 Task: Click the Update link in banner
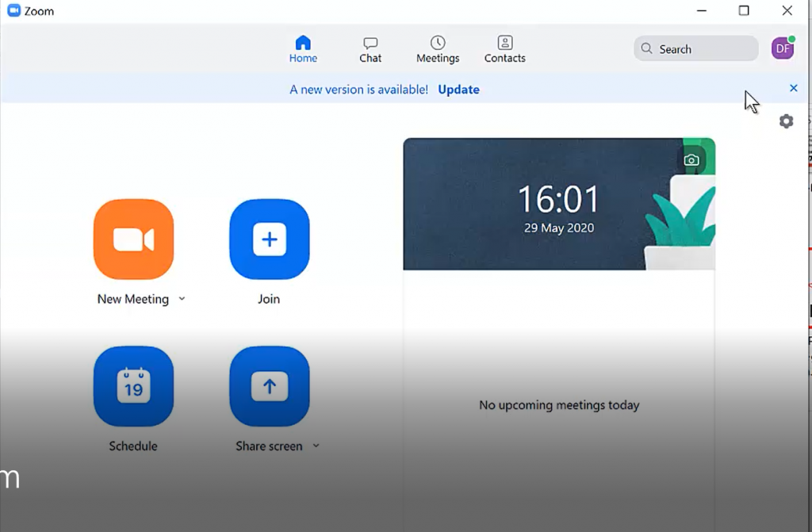pos(459,90)
